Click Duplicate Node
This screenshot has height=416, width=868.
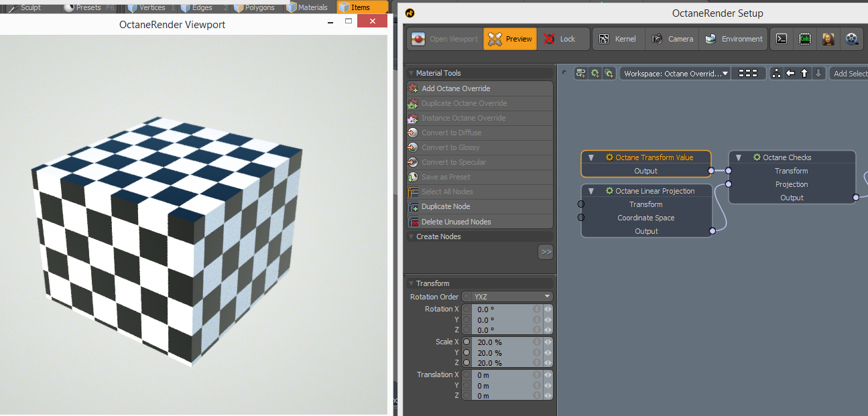coord(480,206)
